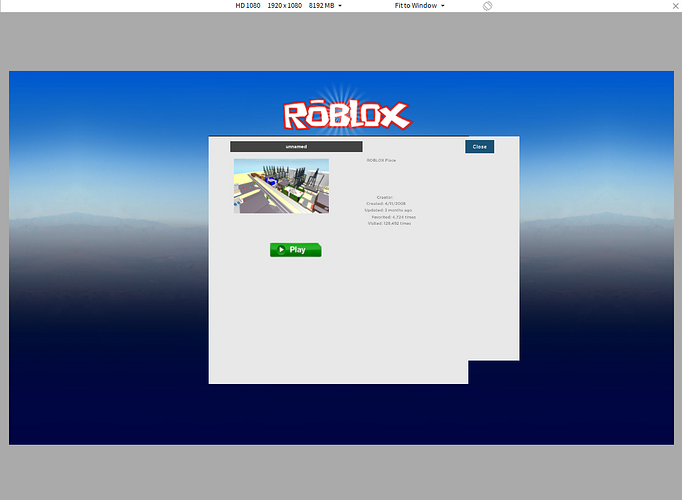The width and height of the screenshot is (682, 500).
Task: Click the 'Created: 4/11/2008' text
Action: point(386,203)
